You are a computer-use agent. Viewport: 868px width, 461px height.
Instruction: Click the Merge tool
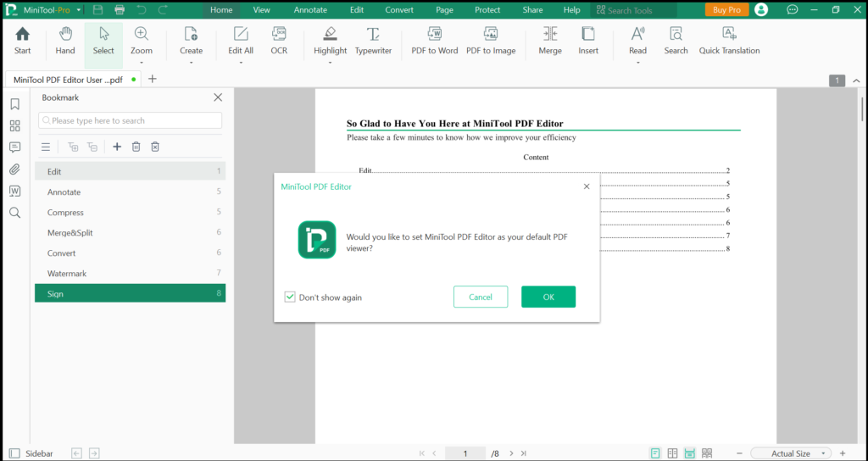click(x=550, y=42)
